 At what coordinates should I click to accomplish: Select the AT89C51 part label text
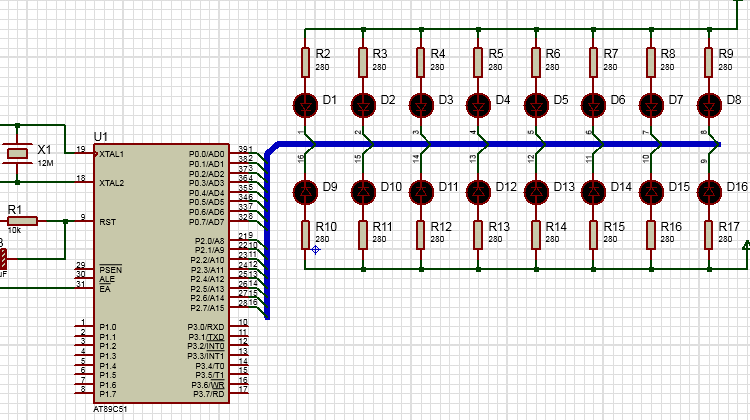(110, 409)
